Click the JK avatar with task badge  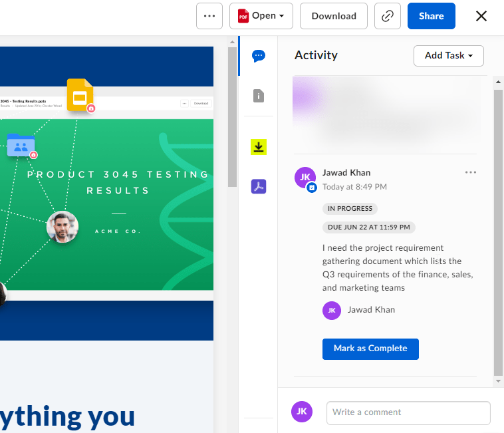click(305, 178)
